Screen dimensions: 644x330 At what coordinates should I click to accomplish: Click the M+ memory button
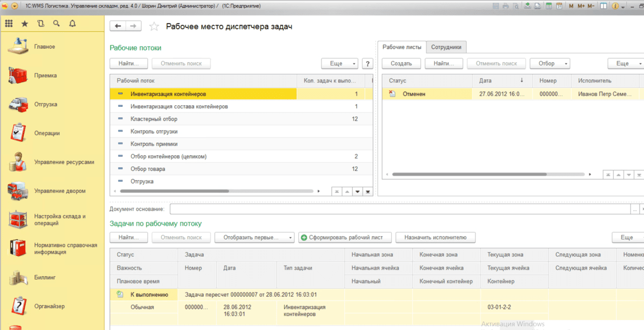pyautogui.click(x=581, y=6)
